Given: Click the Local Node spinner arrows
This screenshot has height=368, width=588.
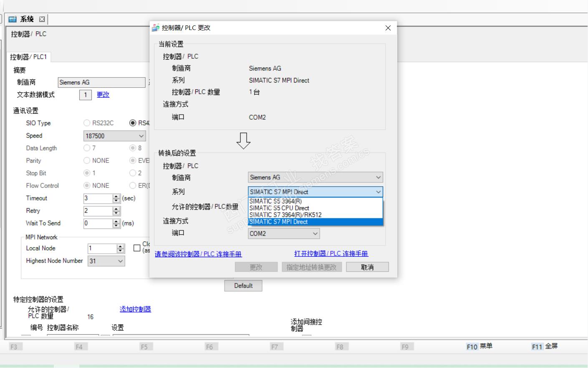Looking at the screenshot, I should pos(121,248).
